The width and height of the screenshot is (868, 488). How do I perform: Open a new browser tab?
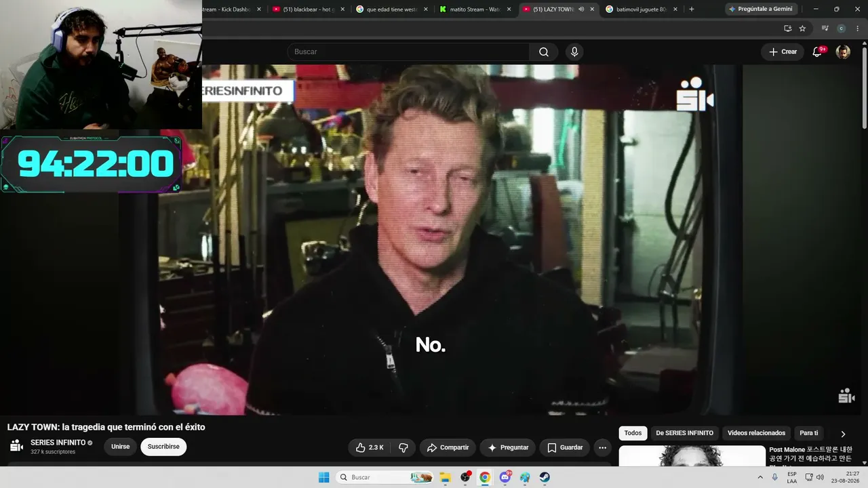[x=691, y=9]
